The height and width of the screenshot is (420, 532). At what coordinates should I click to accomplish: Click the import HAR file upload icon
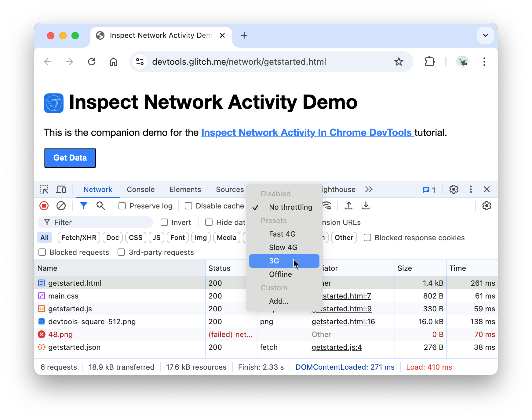348,206
